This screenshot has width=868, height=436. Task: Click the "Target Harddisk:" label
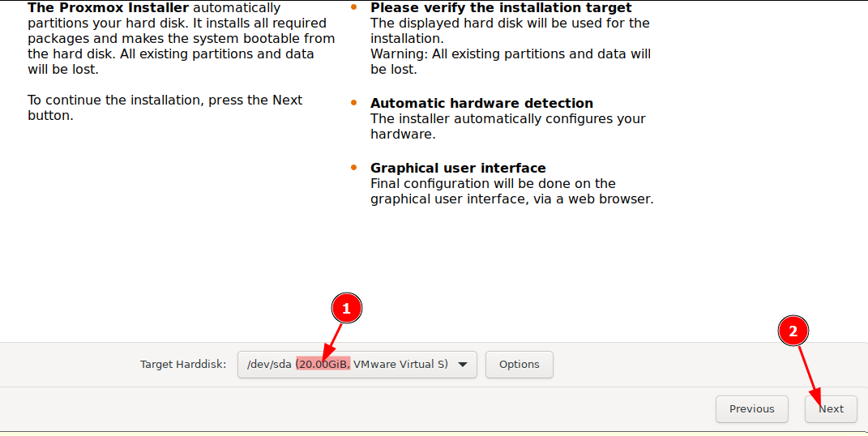point(182,365)
